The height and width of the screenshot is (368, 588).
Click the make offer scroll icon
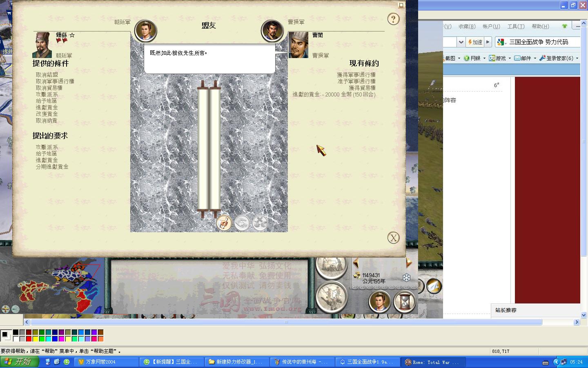click(224, 223)
